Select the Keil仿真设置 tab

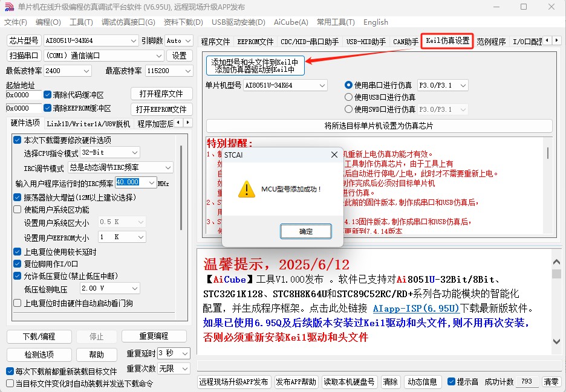447,40
